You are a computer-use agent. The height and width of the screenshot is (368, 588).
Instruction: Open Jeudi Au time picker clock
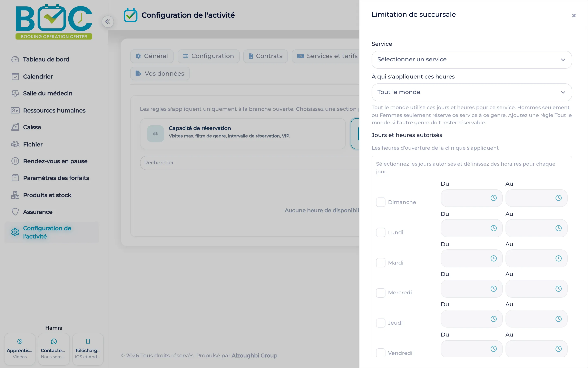pyautogui.click(x=558, y=319)
